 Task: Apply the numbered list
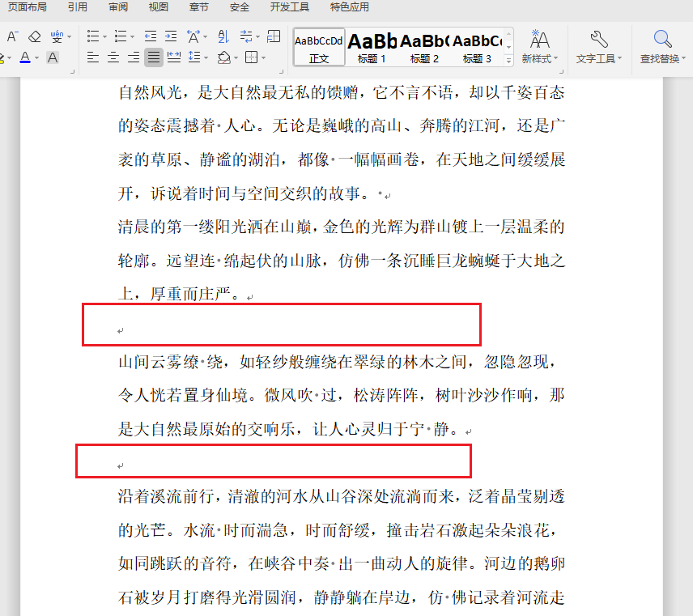click(x=120, y=36)
